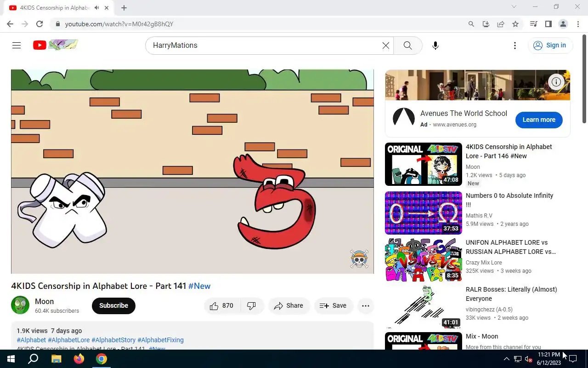Open volume control in system tray
The height and width of the screenshot is (368, 588).
(x=528, y=359)
